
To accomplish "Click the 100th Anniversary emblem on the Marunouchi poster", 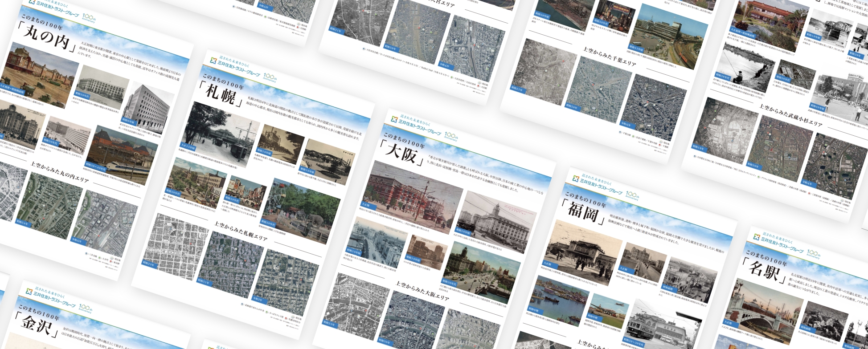I will coord(89,19).
